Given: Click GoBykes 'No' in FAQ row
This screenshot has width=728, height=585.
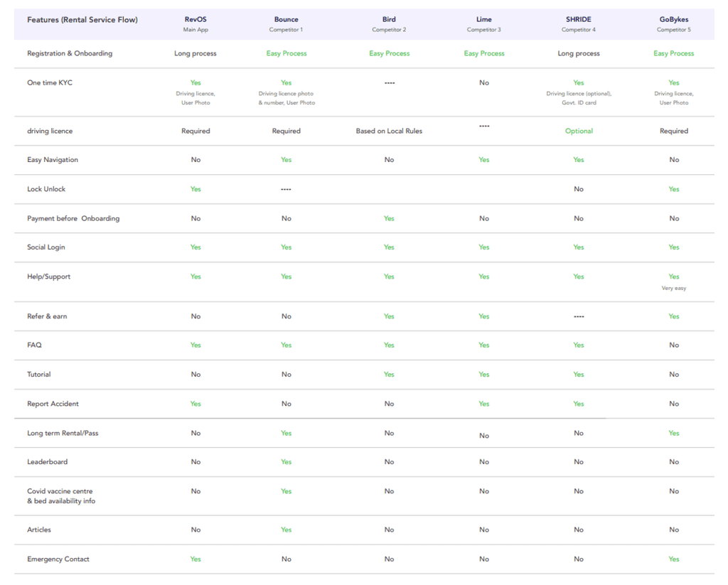Looking at the screenshot, I should click(x=674, y=345).
